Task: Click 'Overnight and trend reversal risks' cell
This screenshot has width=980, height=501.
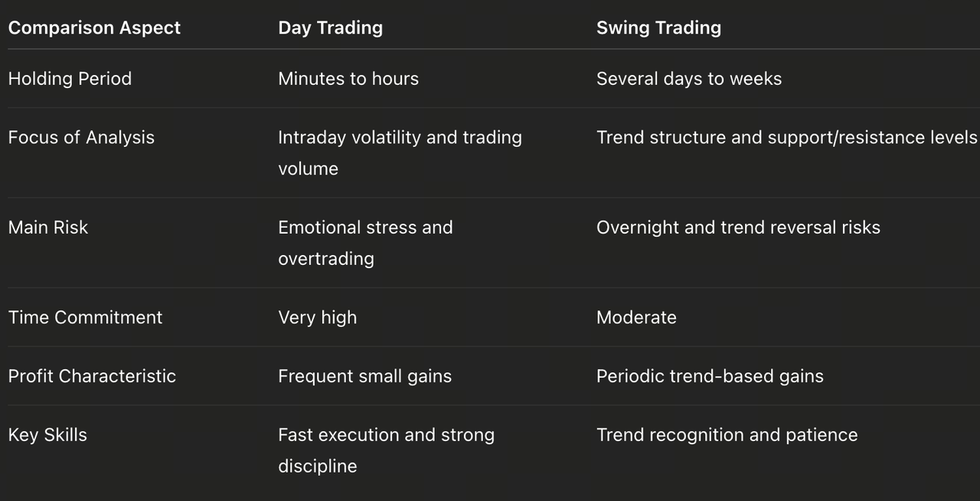Action: click(738, 228)
